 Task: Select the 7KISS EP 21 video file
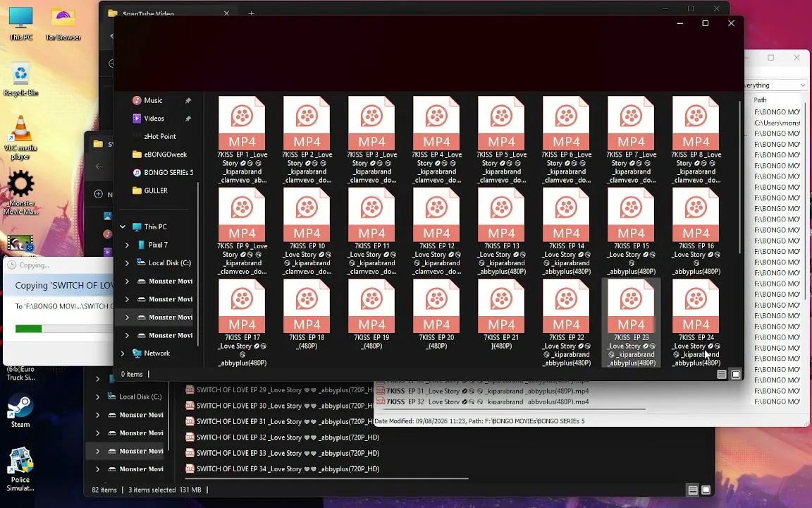(x=501, y=315)
